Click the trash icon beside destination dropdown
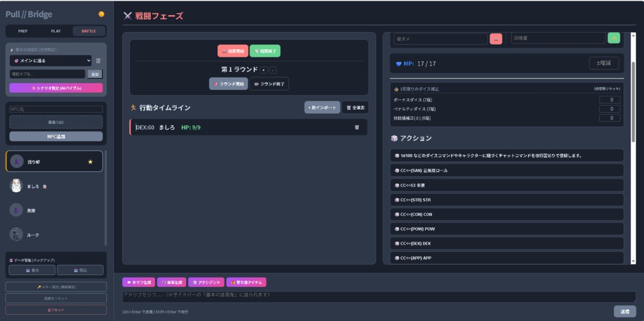 [x=98, y=61]
